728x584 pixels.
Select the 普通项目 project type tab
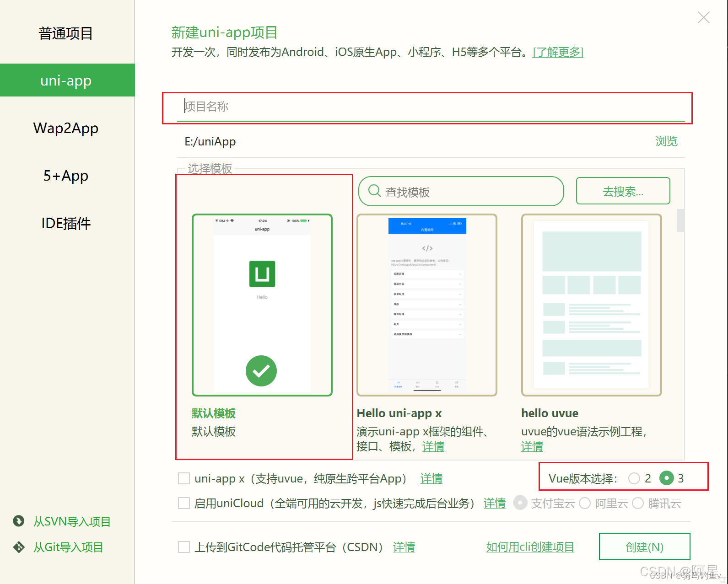tap(66, 33)
